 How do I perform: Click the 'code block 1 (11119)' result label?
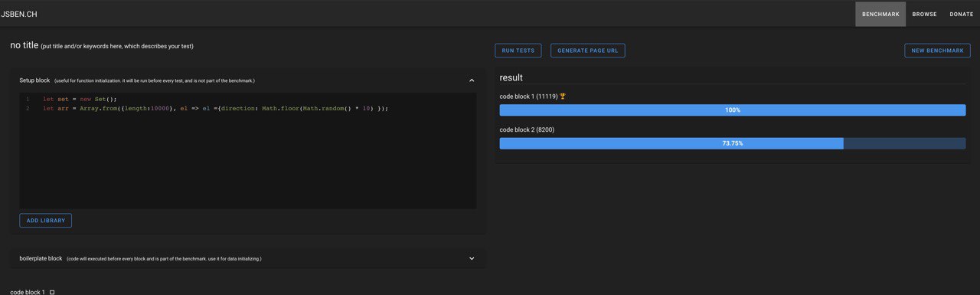[528, 97]
